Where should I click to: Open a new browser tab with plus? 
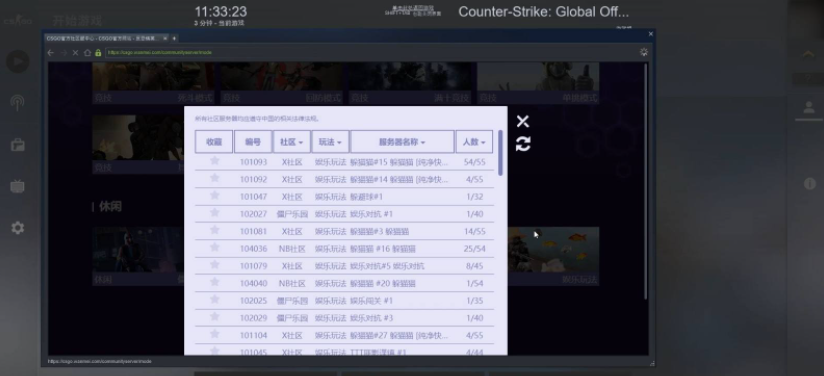pyautogui.click(x=174, y=38)
